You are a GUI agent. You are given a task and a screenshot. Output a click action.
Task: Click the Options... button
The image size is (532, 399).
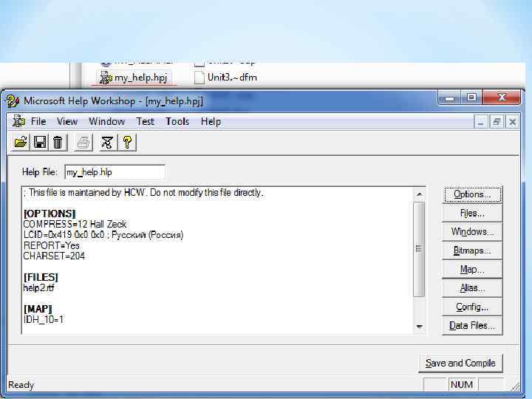[472, 194]
